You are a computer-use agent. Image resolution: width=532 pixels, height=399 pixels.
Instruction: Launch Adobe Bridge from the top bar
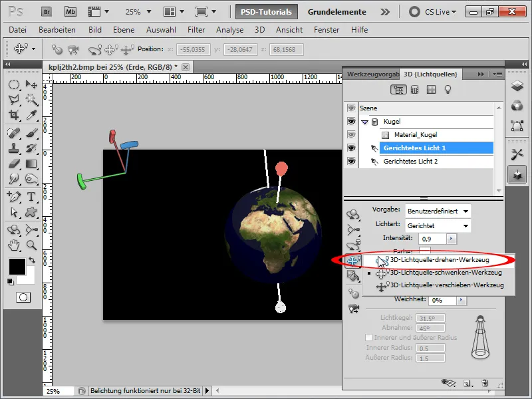47,12
